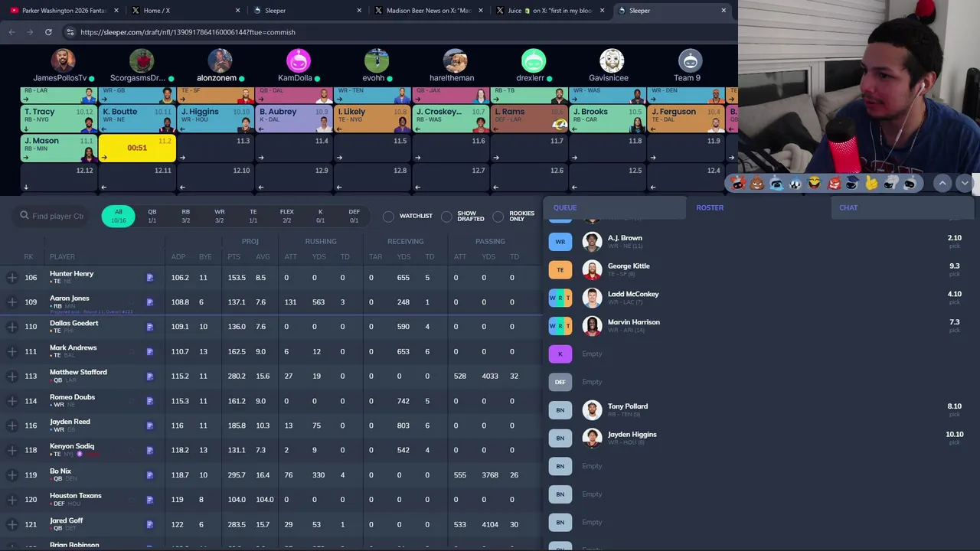Open Jayden Reed's player notes icon
Screen dimensions: 980x551
tap(150, 425)
